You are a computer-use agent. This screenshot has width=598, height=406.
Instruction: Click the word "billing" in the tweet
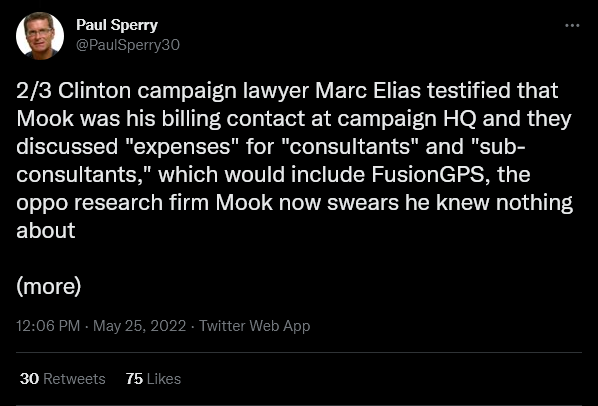pyautogui.click(x=191, y=119)
